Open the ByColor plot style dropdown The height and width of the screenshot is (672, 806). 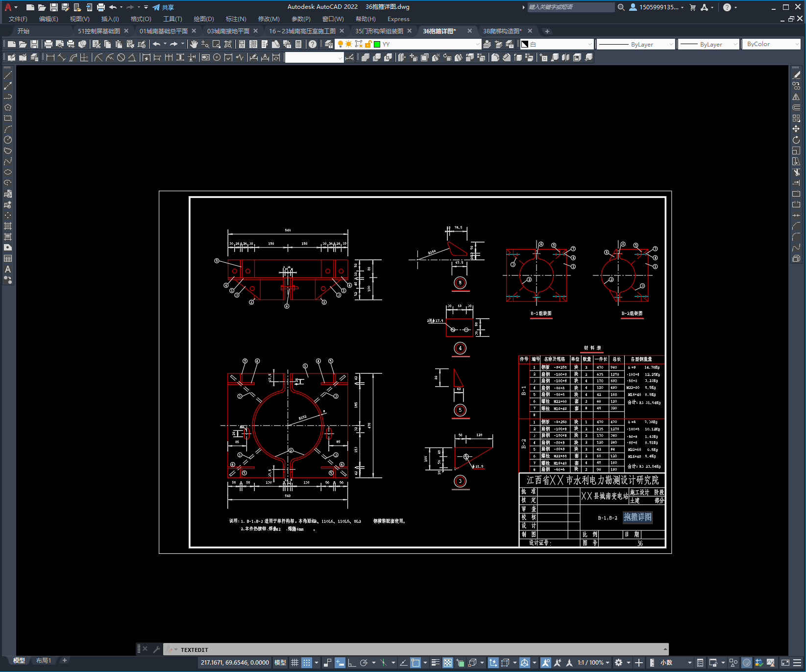[x=772, y=44]
